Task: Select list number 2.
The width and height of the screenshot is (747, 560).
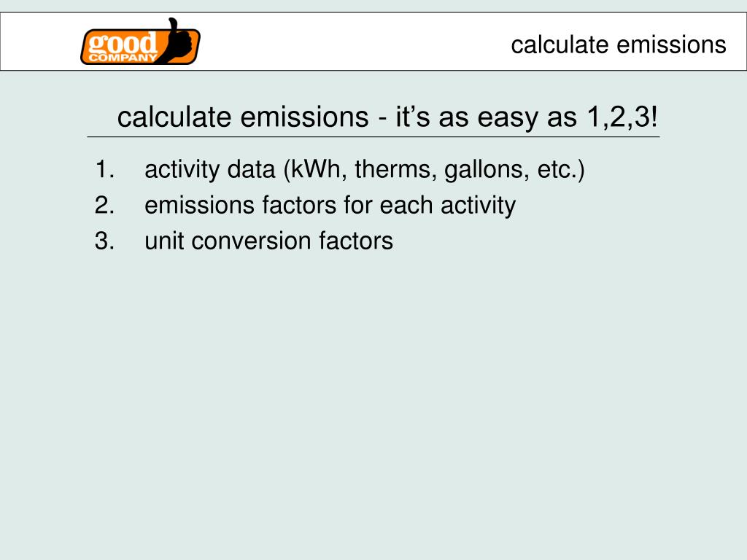Action: (x=105, y=205)
